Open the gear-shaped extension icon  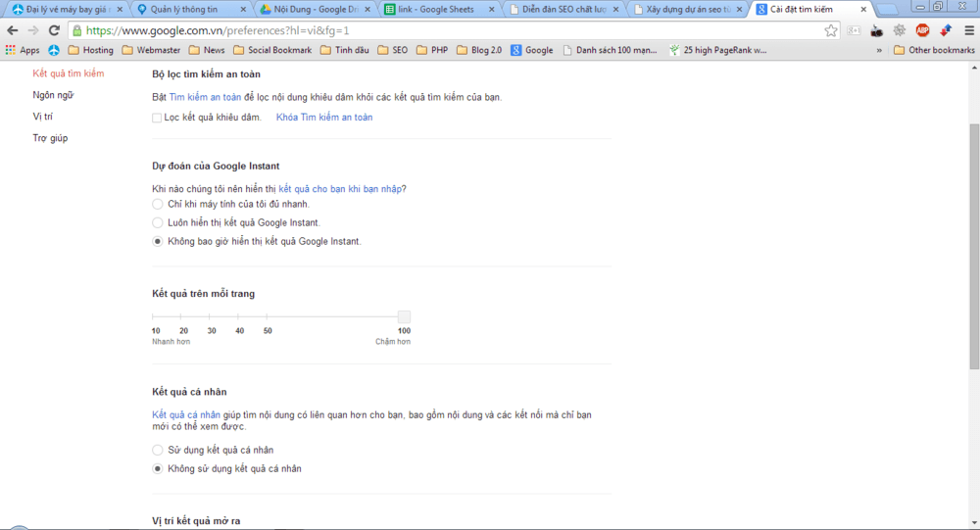coord(900,30)
